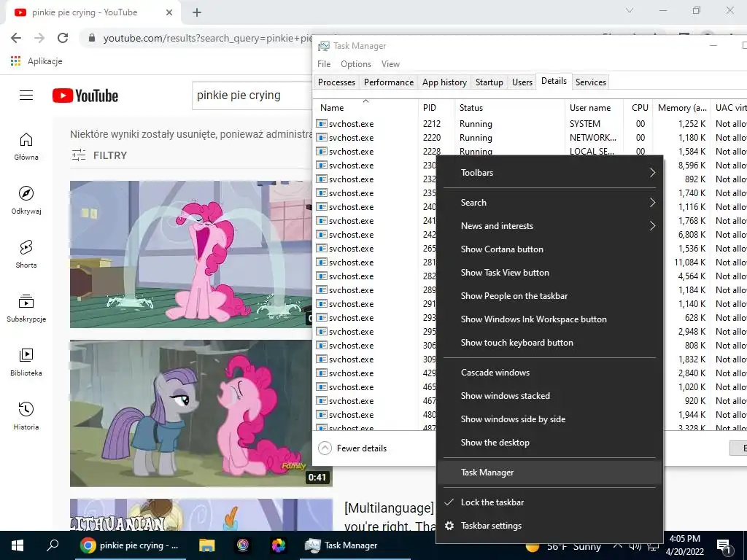Open Lithuanian multilanguage video thumbnail
The image size is (747, 560).
point(201,515)
